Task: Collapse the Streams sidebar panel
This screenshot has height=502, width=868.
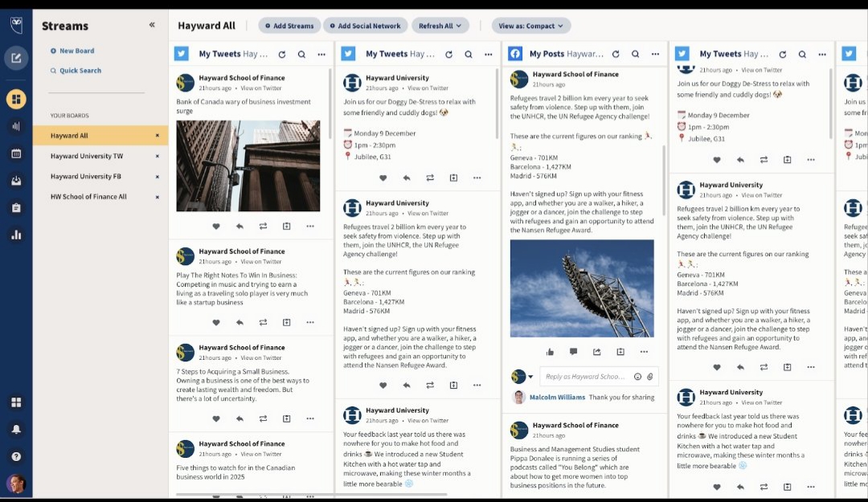Action: (152, 25)
